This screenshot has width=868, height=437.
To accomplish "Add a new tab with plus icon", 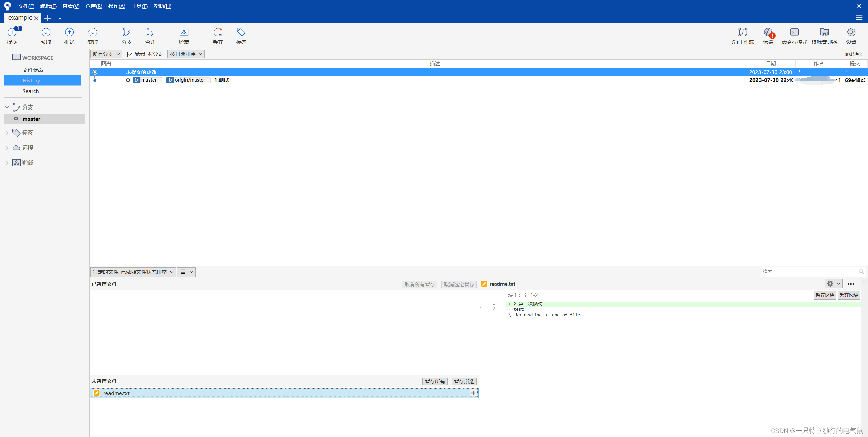I will (47, 18).
